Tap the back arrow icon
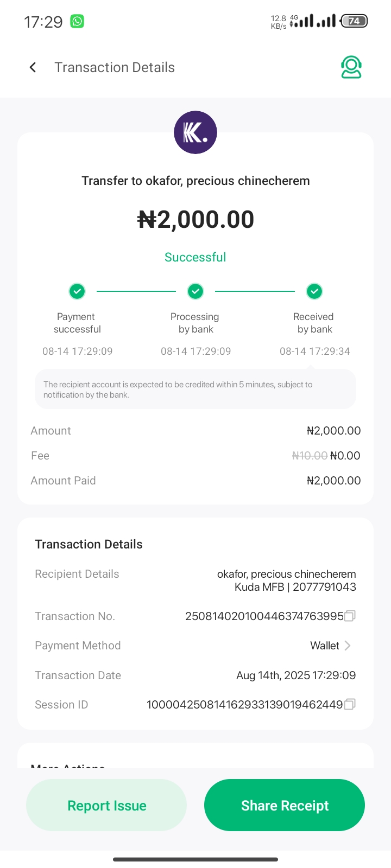The width and height of the screenshot is (391, 868). click(33, 67)
